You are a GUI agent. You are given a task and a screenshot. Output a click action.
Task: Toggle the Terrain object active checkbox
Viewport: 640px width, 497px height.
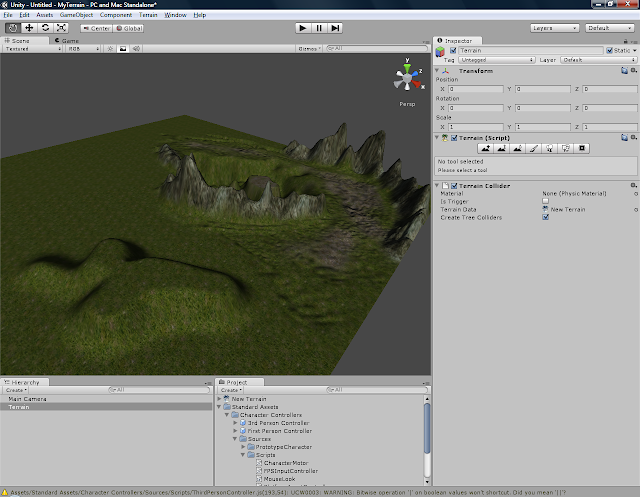453,50
